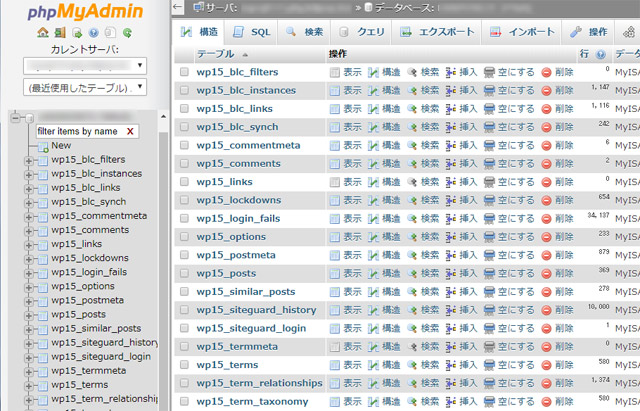Image resolution: width=640 pixels, height=411 pixels.
Task: Open the current server dropdown
Action: pos(85,65)
